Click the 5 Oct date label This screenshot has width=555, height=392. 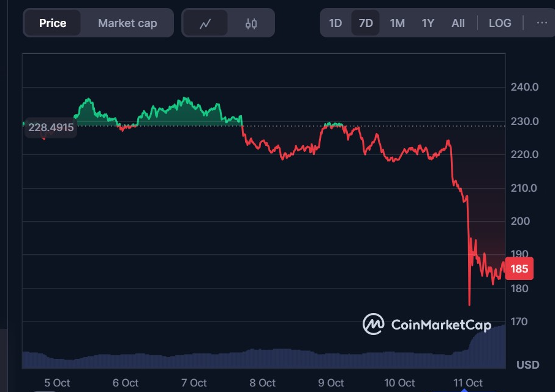tap(57, 383)
